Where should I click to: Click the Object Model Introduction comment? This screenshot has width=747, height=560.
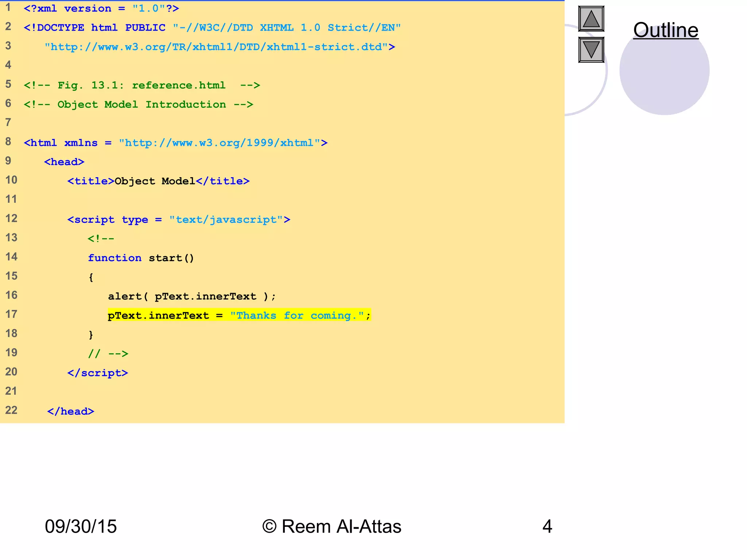(138, 105)
